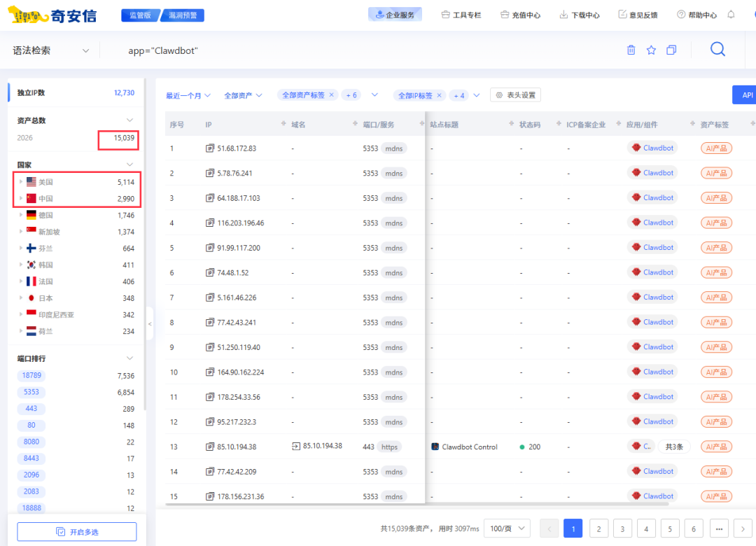Star the current search query
Screen dimensions: 756x546
(651, 49)
